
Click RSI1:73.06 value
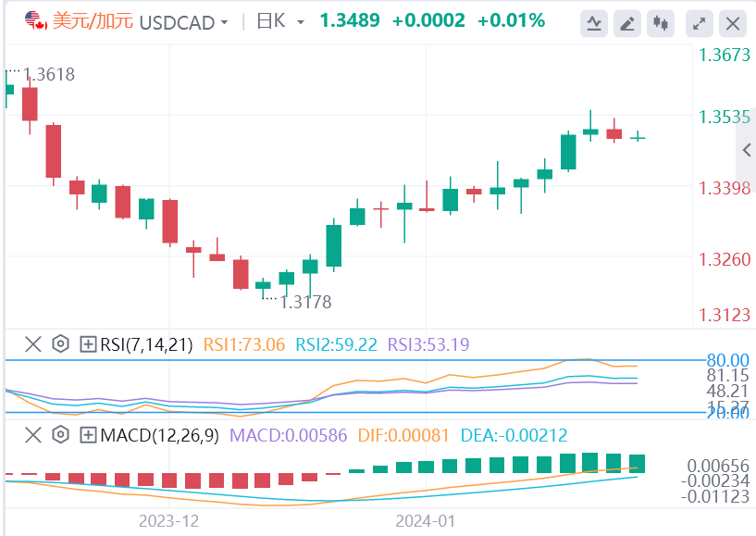pos(244,344)
